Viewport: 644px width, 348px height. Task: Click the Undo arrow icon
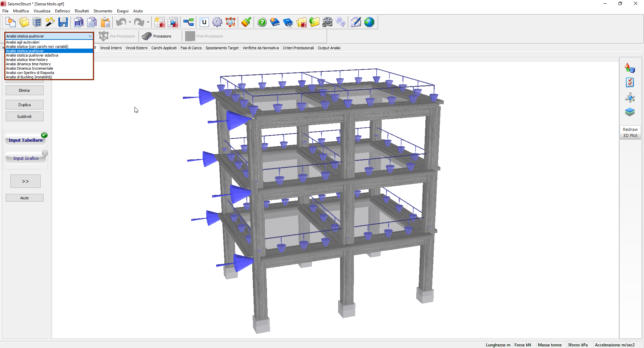121,22
